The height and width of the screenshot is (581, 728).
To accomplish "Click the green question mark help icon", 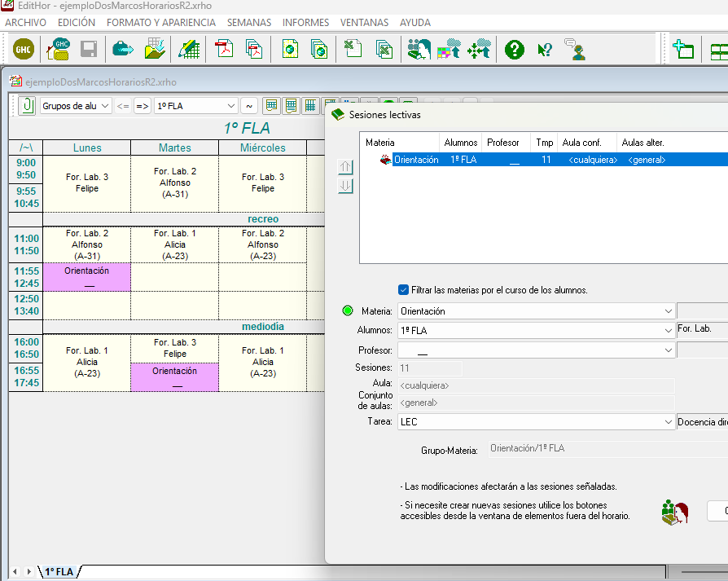I will pos(515,49).
